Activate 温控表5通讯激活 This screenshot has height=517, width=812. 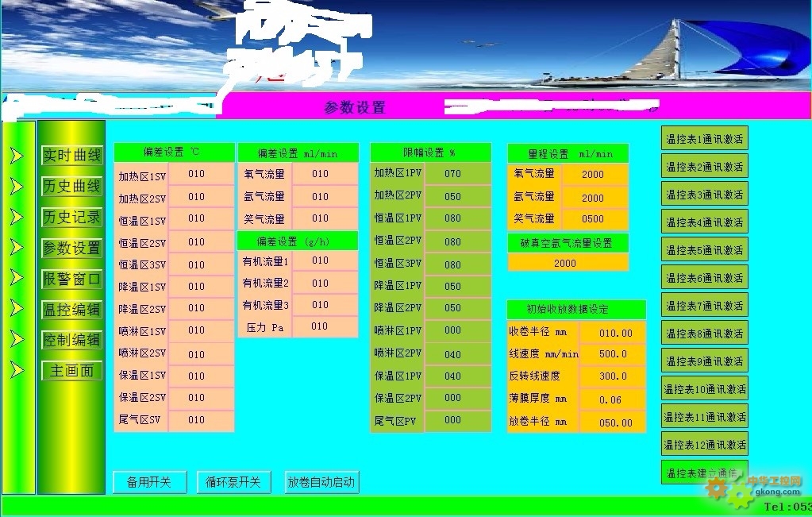pyautogui.click(x=704, y=250)
